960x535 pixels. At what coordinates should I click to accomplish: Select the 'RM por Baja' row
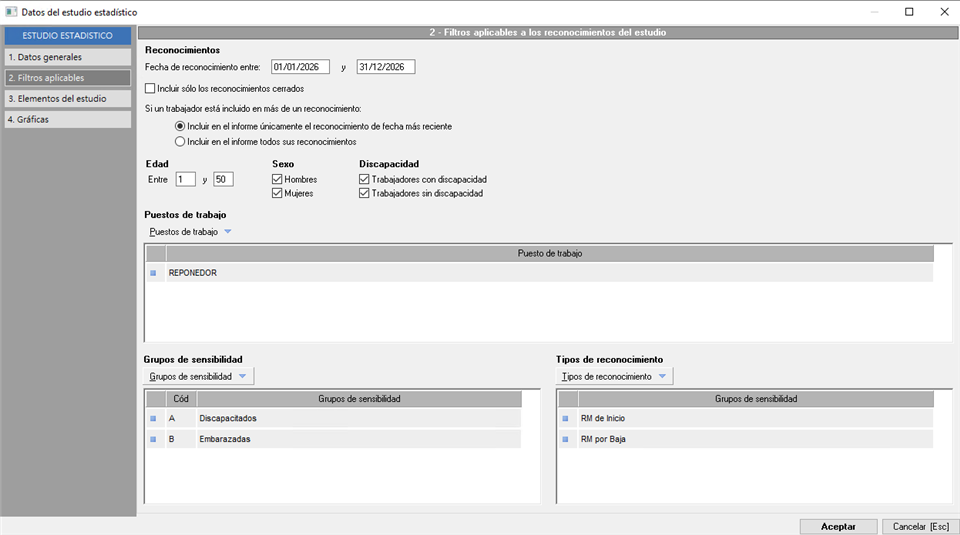pyautogui.click(x=746, y=440)
